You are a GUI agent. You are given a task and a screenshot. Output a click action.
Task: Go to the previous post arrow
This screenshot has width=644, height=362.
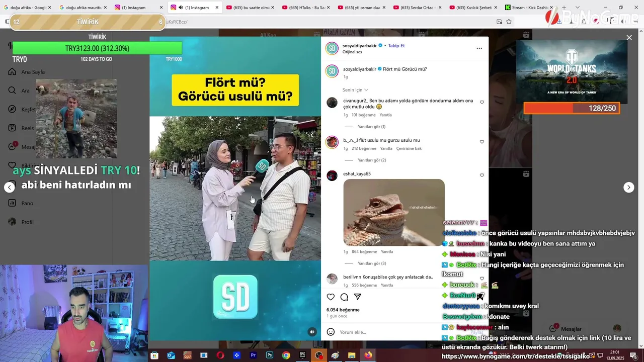point(10,188)
